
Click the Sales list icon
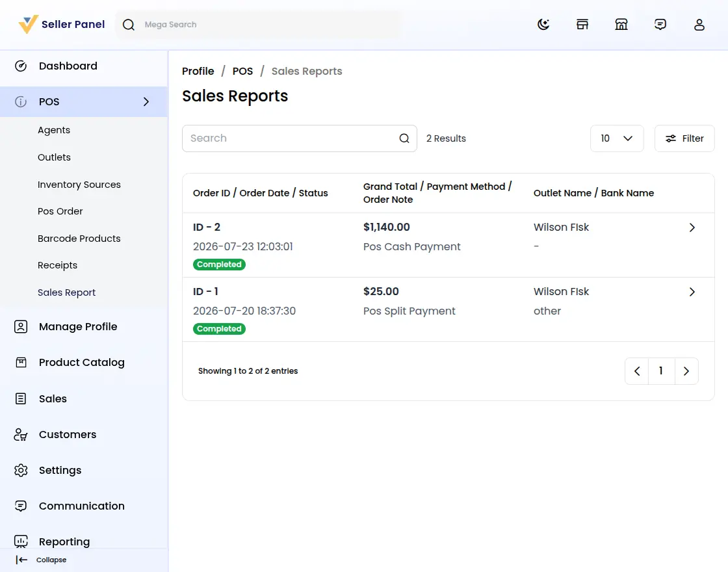pyautogui.click(x=21, y=398)
